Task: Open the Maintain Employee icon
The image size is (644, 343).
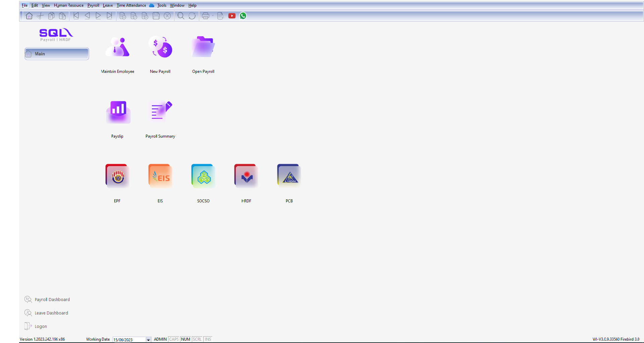Action: tap(117, 47)
